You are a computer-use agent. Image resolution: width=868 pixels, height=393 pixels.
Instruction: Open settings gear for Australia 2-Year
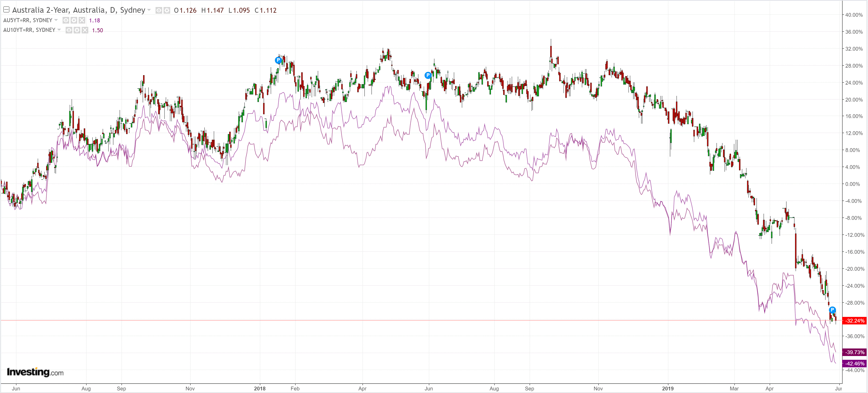click(167, 10)
